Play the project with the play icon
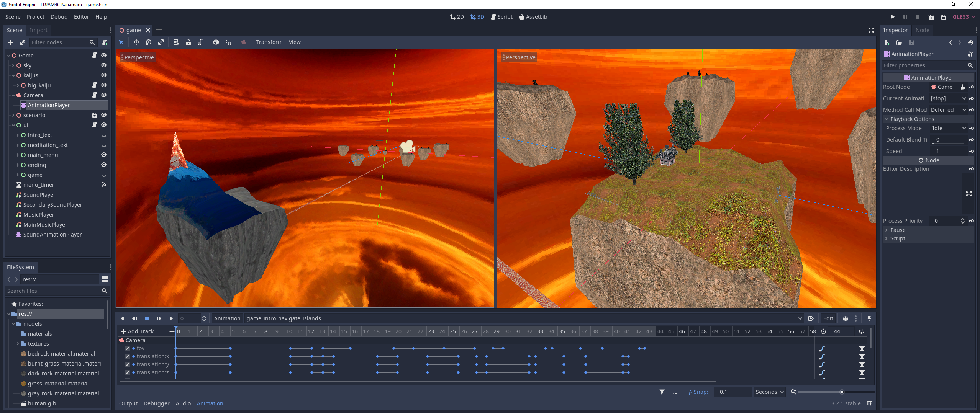This screenshot has height=413, width=980. coord(893,17)
